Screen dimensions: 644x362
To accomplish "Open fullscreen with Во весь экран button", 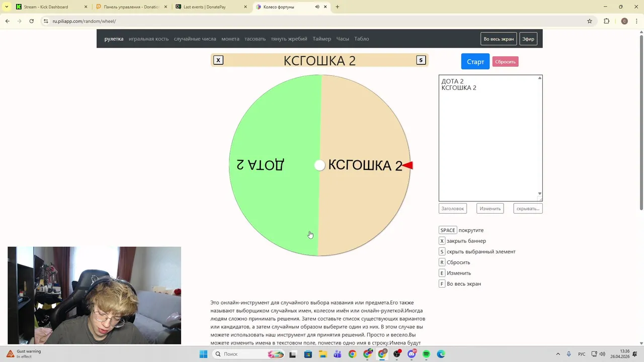I will pyautogui.click(x=499, y=39).
